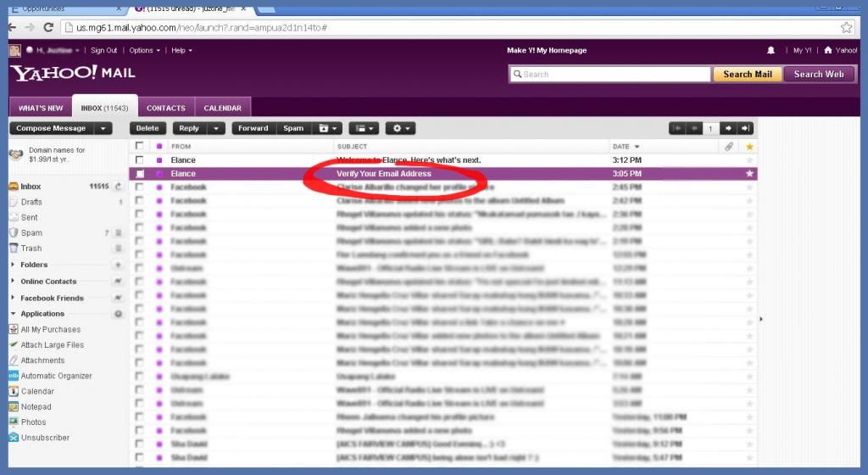Click the Yahoo! home icon

click(x=828, y=50)
